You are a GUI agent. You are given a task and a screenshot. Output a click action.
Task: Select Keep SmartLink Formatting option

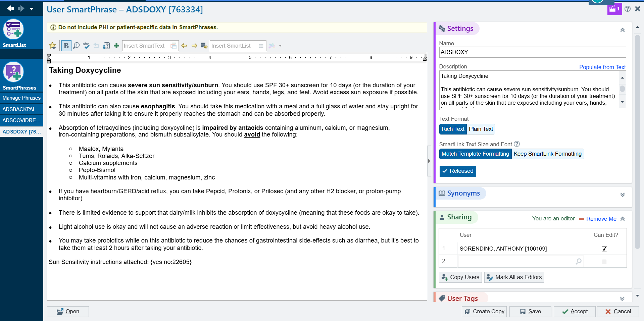(547, 154)
